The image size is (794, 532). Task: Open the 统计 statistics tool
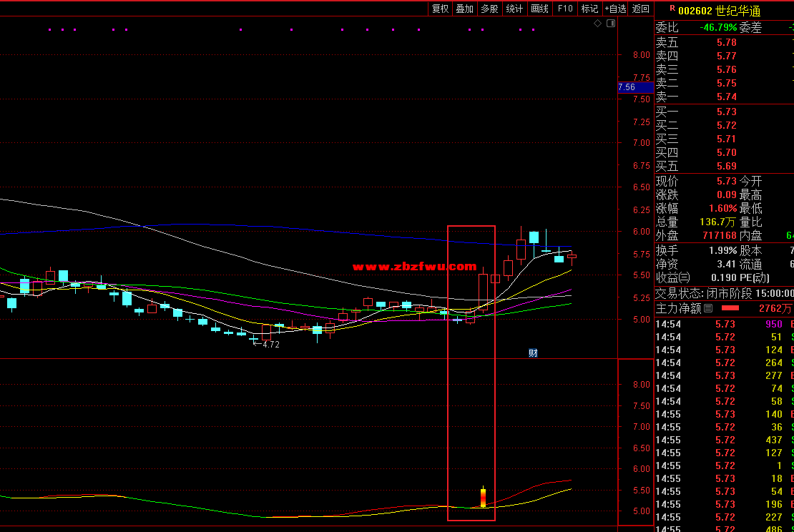coord(514,9)
